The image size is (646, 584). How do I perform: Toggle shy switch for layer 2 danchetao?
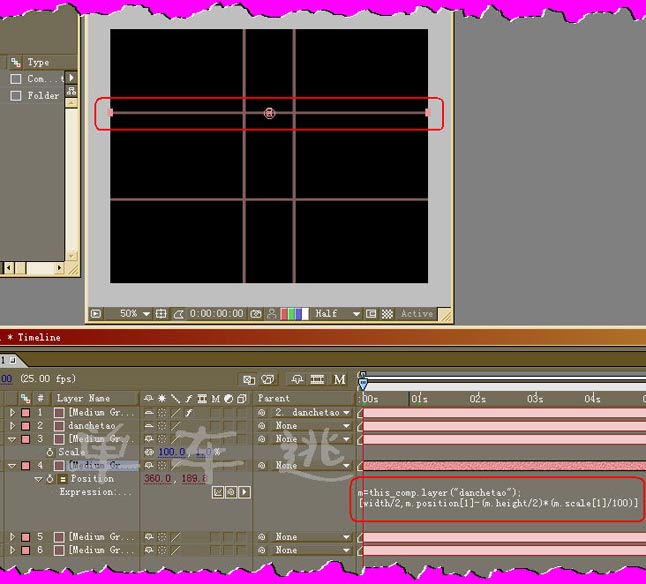149,425
